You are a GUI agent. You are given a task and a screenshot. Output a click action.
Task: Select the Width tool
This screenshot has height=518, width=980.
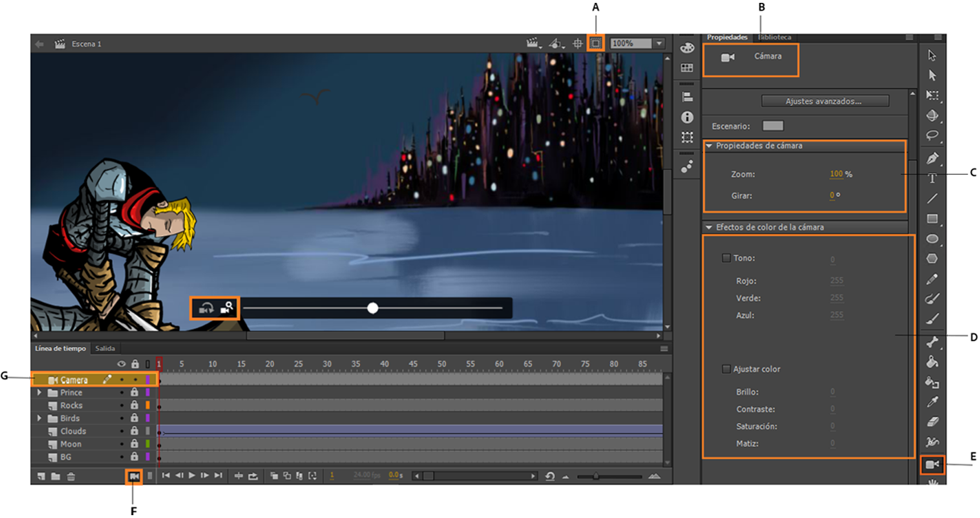coord(932,442)
